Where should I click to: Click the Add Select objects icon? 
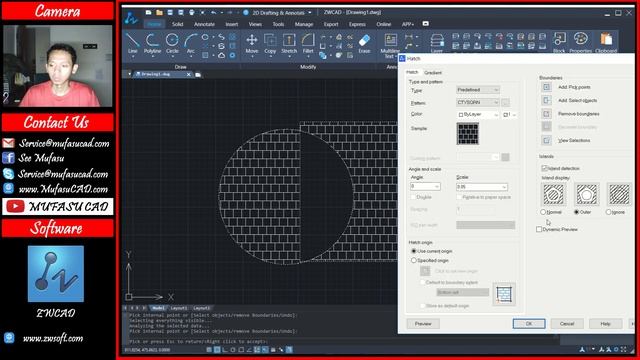click(x=546, y=100)
